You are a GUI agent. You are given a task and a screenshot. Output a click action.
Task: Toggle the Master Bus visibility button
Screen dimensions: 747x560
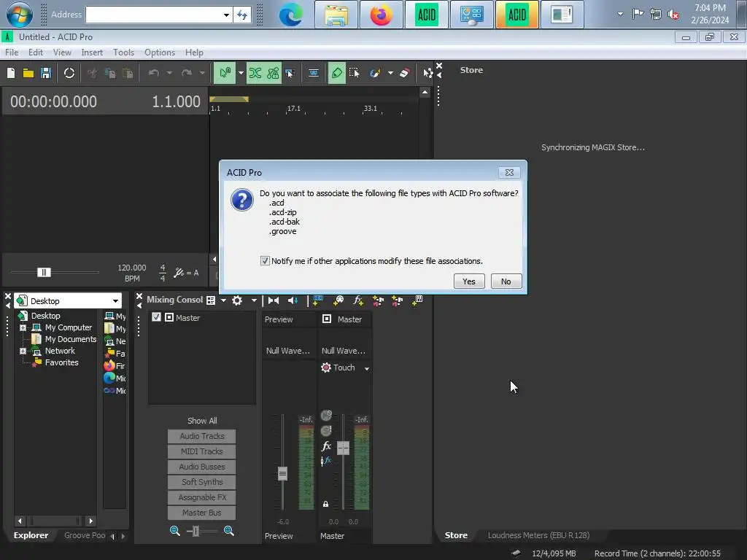click(201, 513)
